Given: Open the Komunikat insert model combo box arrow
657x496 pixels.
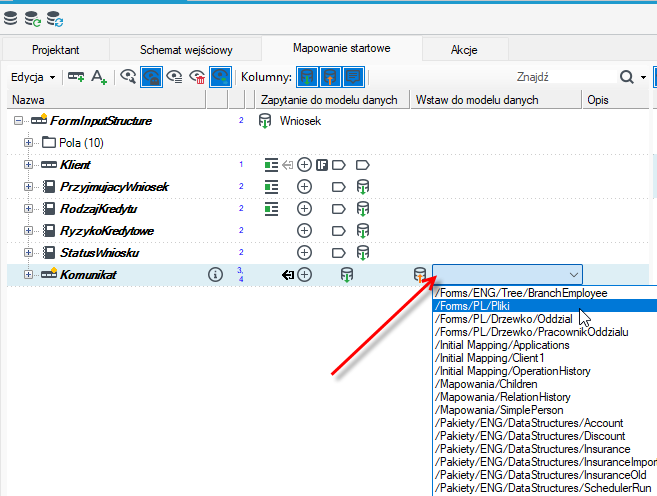Looking at the screenshot, I should click(x=574, y=275).
